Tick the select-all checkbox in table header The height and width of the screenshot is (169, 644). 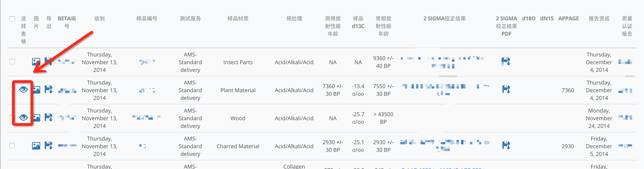(12, 19)
